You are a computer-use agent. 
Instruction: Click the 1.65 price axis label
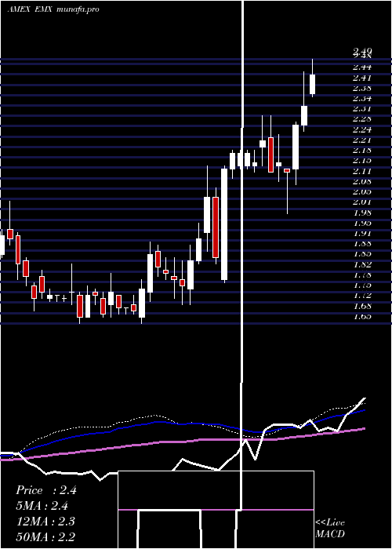[x=362, y=316]
